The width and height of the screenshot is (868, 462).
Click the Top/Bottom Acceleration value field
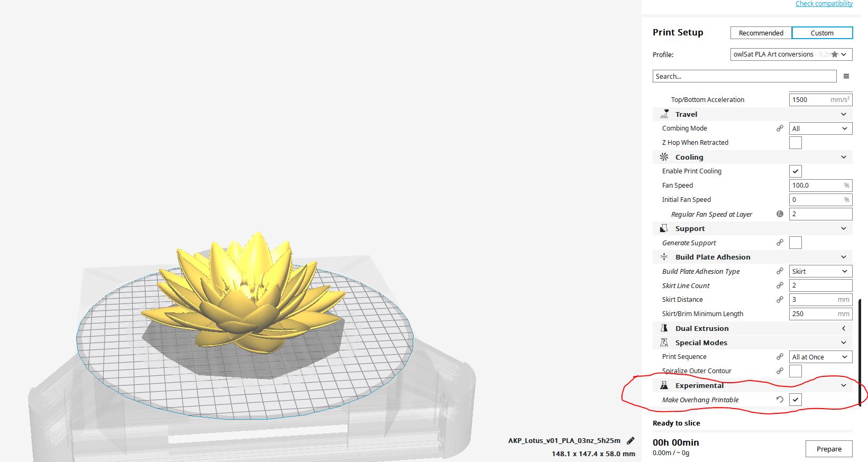pos(821,100)
